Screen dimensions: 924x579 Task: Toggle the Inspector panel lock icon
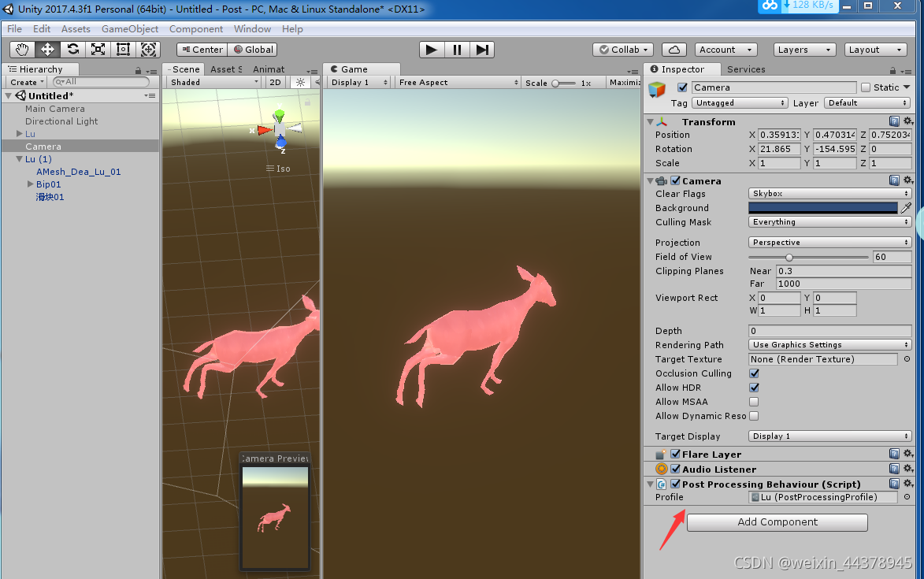coord(892,70)
